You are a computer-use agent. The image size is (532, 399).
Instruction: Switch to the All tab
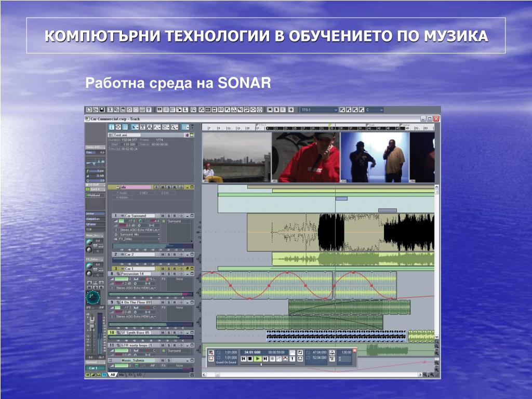(113, 375)
